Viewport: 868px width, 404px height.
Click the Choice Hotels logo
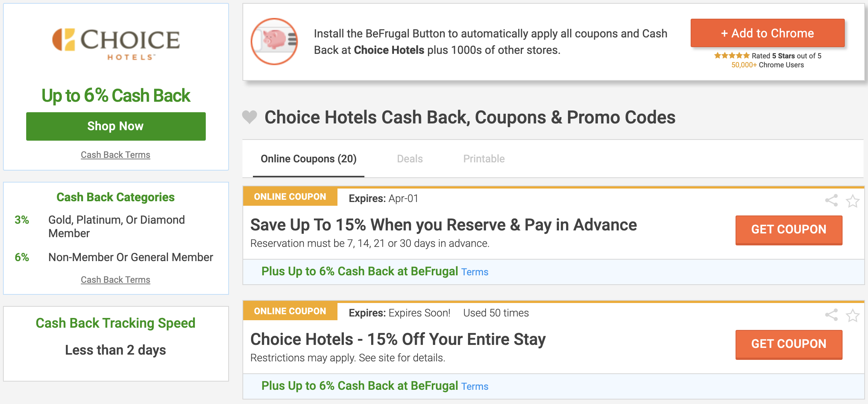116,44
